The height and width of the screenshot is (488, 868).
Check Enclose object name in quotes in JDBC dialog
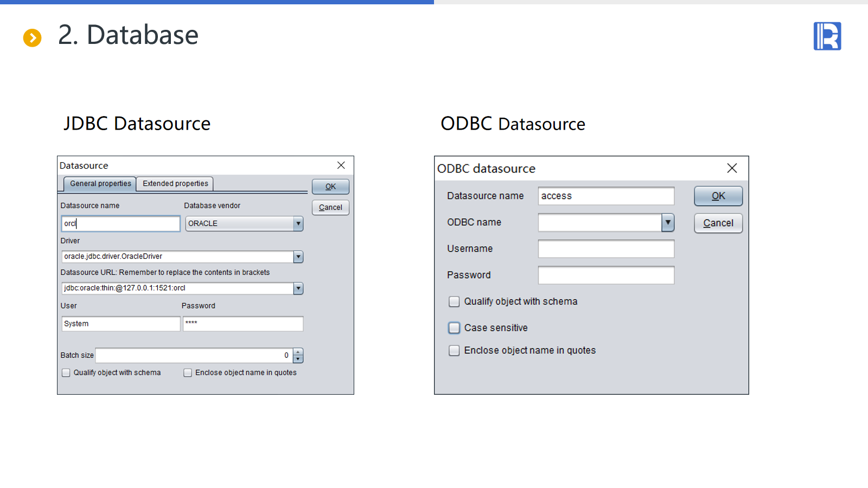click(x=188, y=373)
